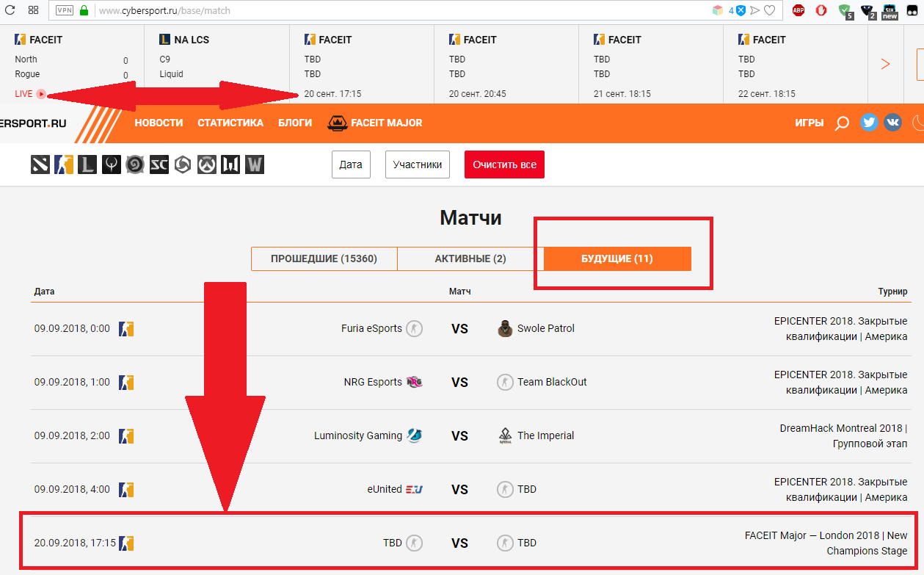The height and width of the screenshot is (575, 924).
Task: Click the Турнир column header
Action: (892, 292)
